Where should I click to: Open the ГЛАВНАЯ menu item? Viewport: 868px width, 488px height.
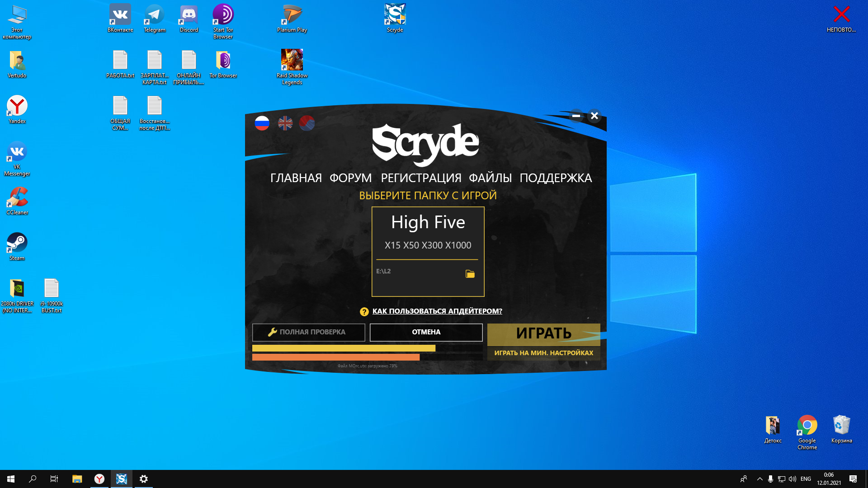click(x=296, y=178)
